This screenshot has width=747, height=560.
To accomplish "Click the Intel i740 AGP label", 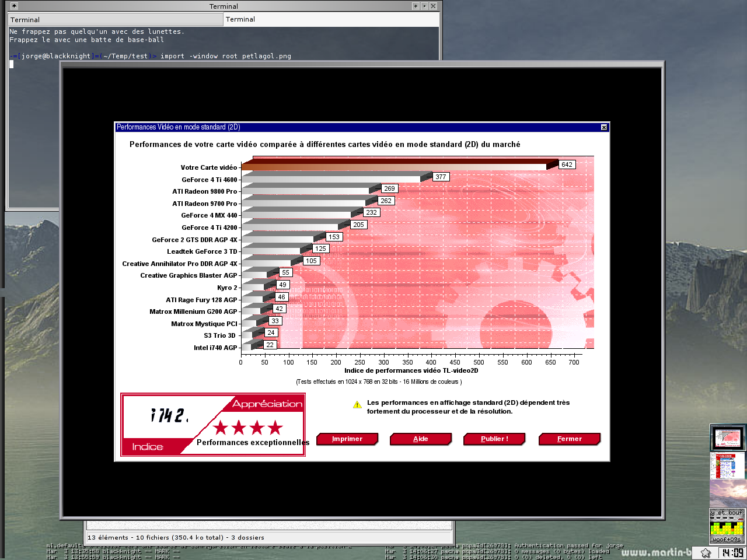I will click(216, 348).
